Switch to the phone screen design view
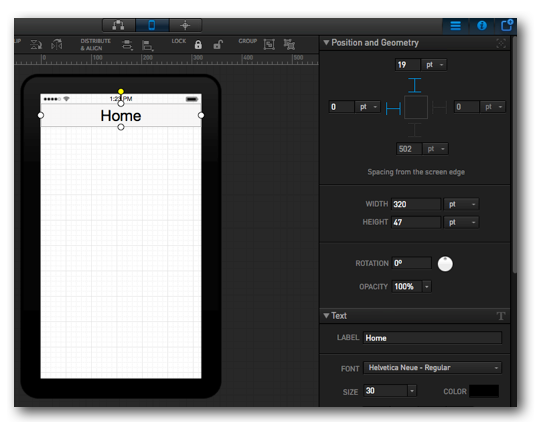The image size is (537, 422). (x=152, y=25)
